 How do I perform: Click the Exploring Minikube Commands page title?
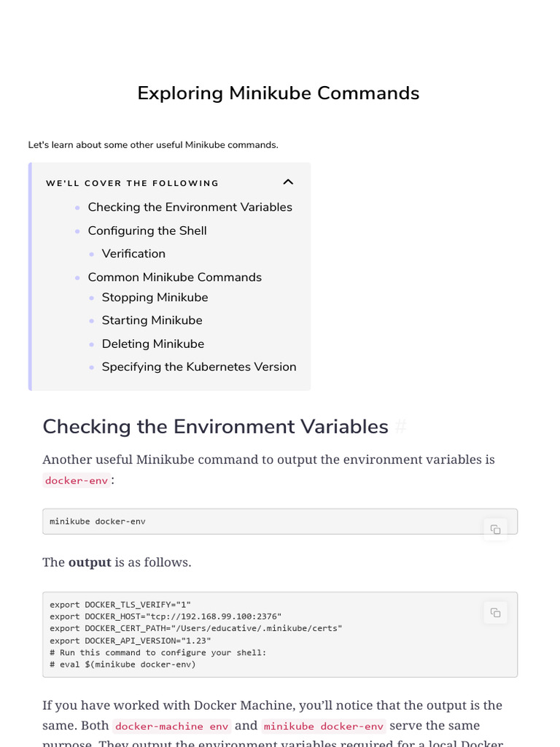(x=278, y=93)
